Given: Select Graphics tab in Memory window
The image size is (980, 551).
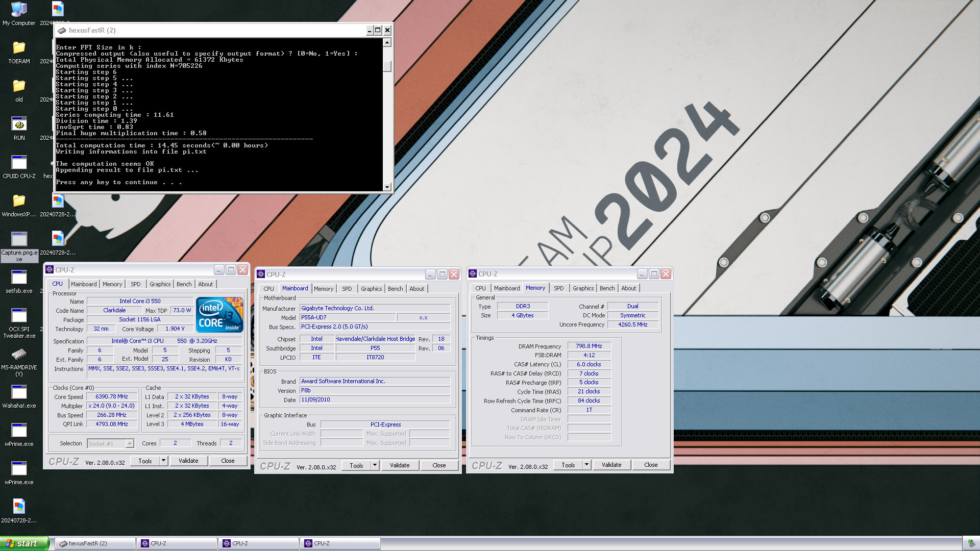Looking at the screenshot, I should pos(583,288).
